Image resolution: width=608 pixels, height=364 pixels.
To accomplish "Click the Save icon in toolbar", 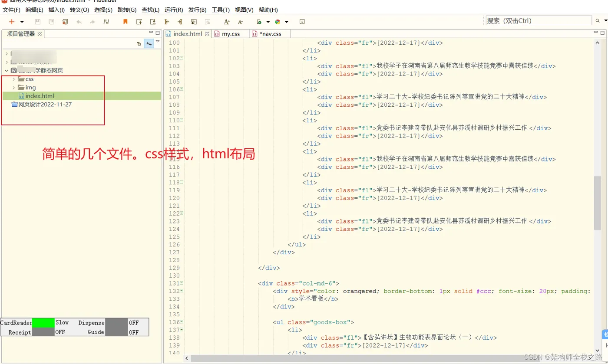I will (38, 22).
